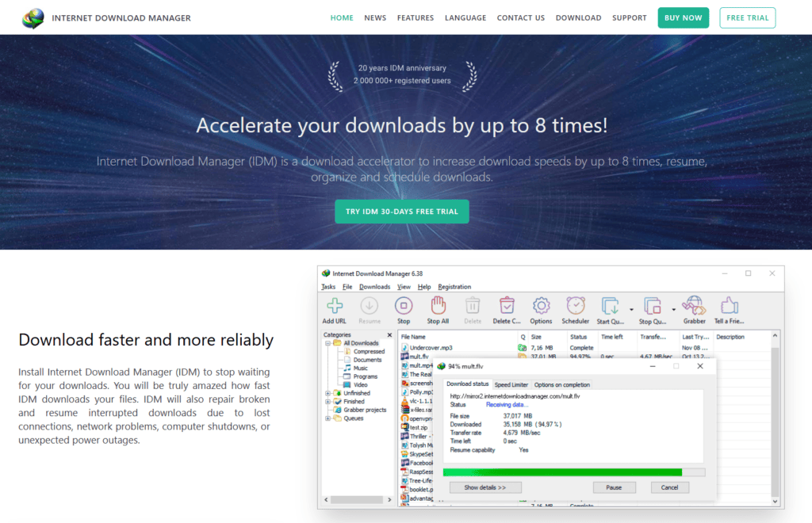Click the Stop toolbar icon
812x523 pixels.
pyautogui.click(x=404, y=306)
